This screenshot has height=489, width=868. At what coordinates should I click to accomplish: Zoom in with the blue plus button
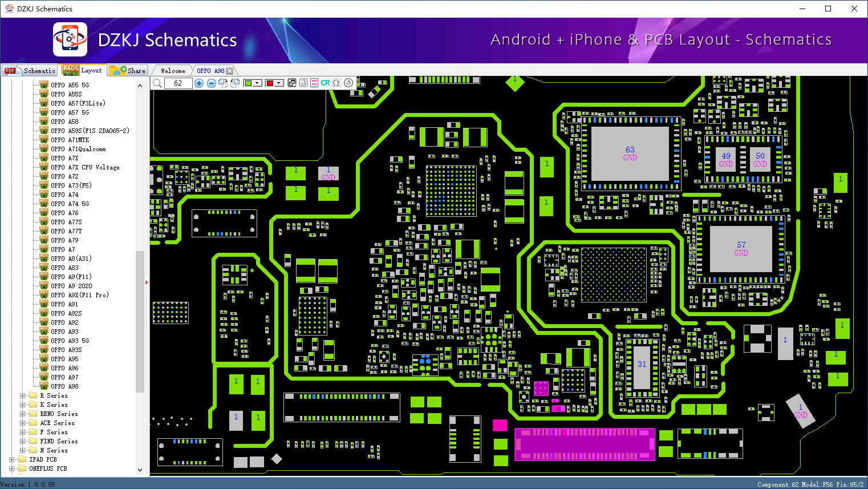[x=199, y=83]
